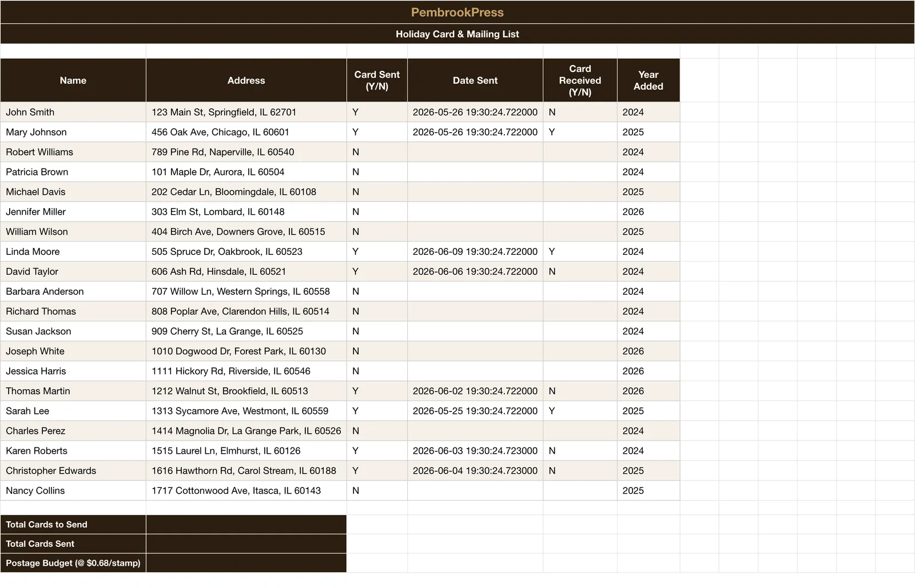Click address 1616 Hawthorn Rd, Carol Stream
Image resolution: width=915 pixels, height=588 pixels.
[x=246, y=471]
